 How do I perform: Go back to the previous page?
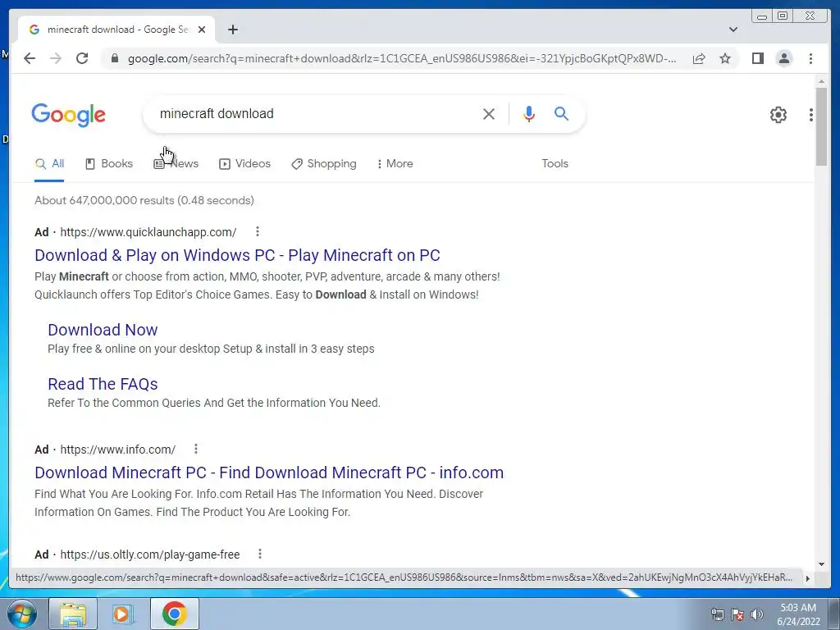(x=30, y=58)
